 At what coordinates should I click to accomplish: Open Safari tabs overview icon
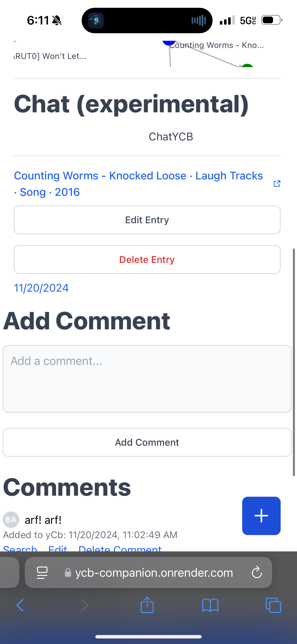click(x=273, y=606)
